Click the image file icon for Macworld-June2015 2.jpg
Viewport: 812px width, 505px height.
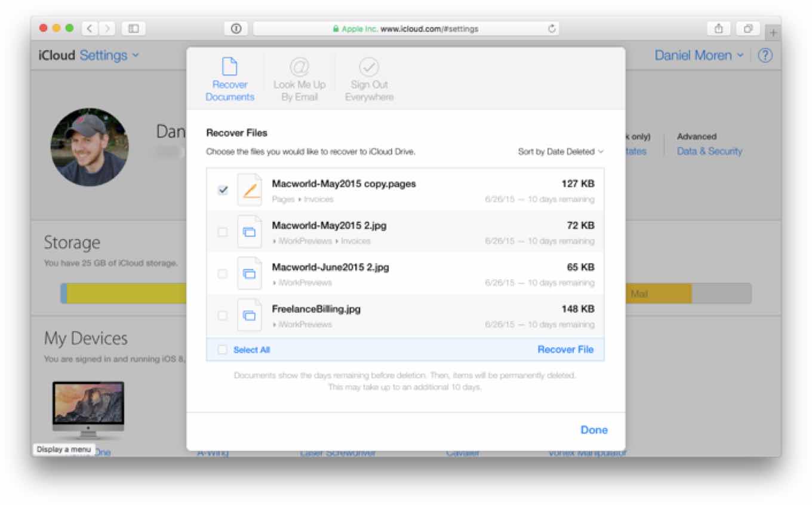pos(250,273)
